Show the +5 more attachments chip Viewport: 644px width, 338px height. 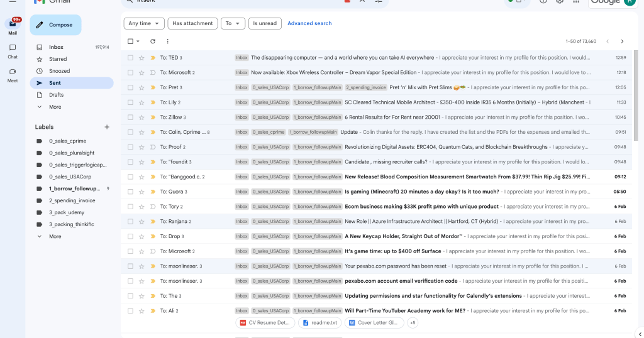[x=413, y=323]
